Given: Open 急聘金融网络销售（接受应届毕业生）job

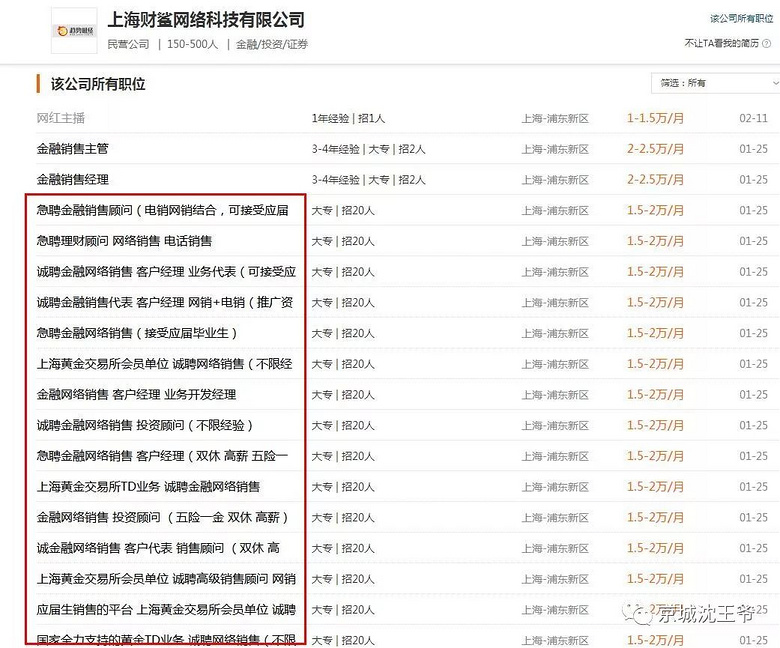Looking at the screenshot, I should (137, 333).
